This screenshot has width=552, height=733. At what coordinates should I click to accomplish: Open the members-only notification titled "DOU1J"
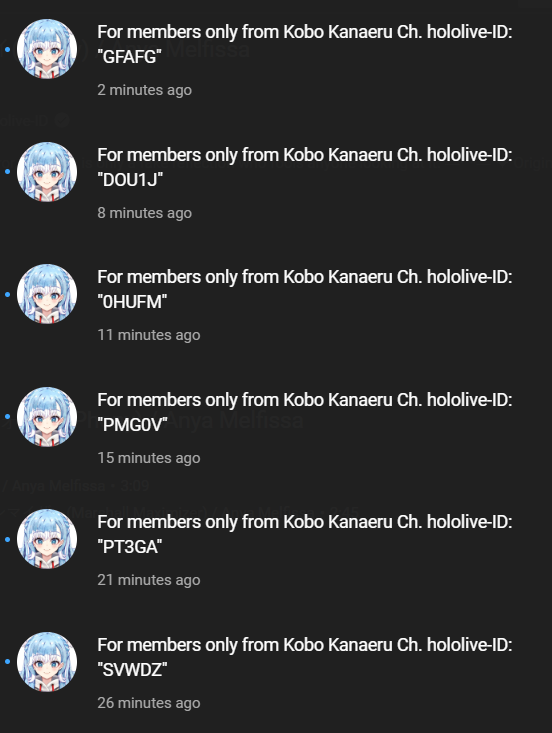click(305, 167)
